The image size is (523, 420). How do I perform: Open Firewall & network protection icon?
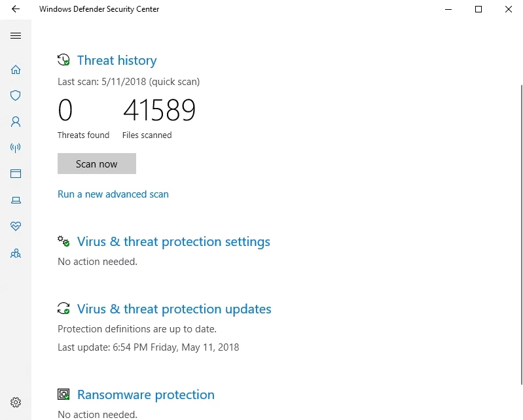(16, 148)
